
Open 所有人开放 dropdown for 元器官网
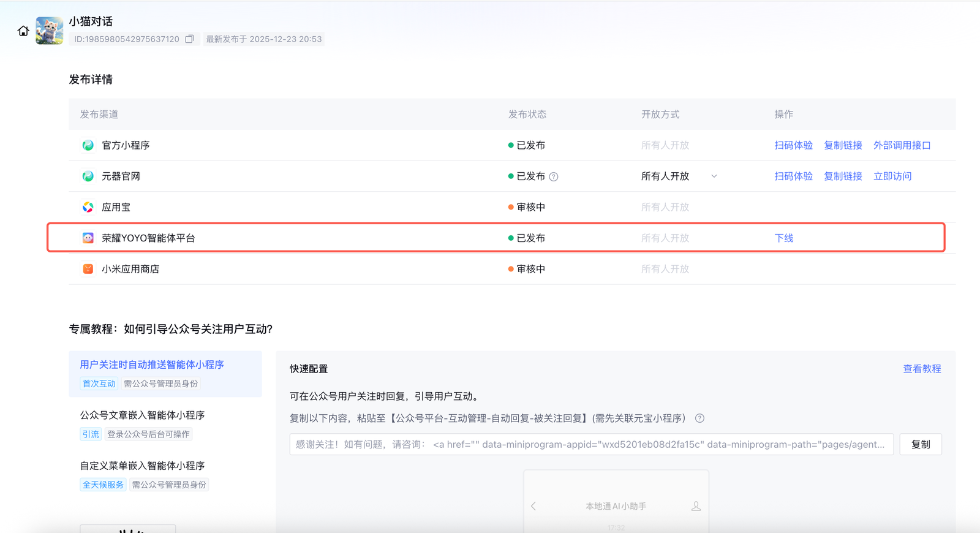pyautogui.click(x=679, y=176)
